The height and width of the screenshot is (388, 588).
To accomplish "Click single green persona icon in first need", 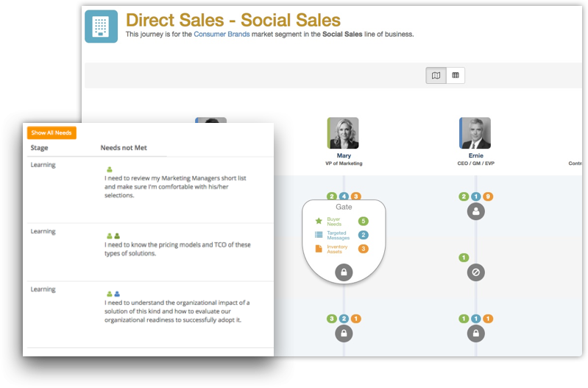I will click(110, 169).
